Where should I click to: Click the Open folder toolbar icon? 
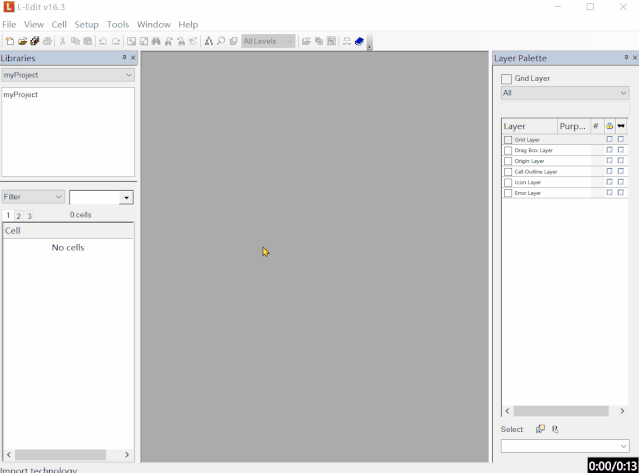pyautogui.click(x=22, y=42)
